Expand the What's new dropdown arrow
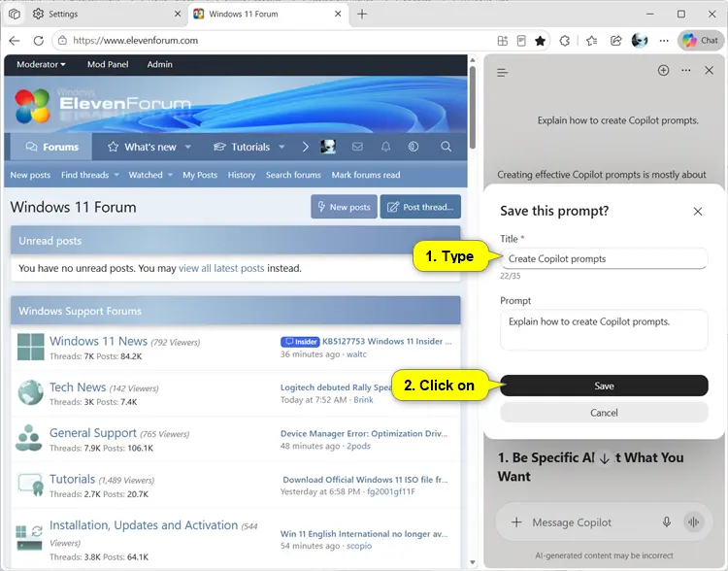The height and width of the screenshot is (571, 728). pyautogui.click(x=188, y=147)
